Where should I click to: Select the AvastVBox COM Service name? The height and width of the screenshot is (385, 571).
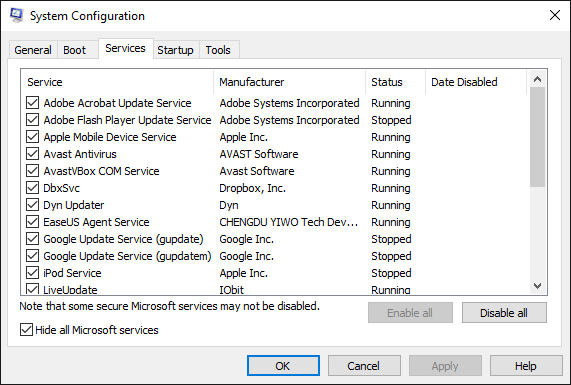click(x=101, y=171)
